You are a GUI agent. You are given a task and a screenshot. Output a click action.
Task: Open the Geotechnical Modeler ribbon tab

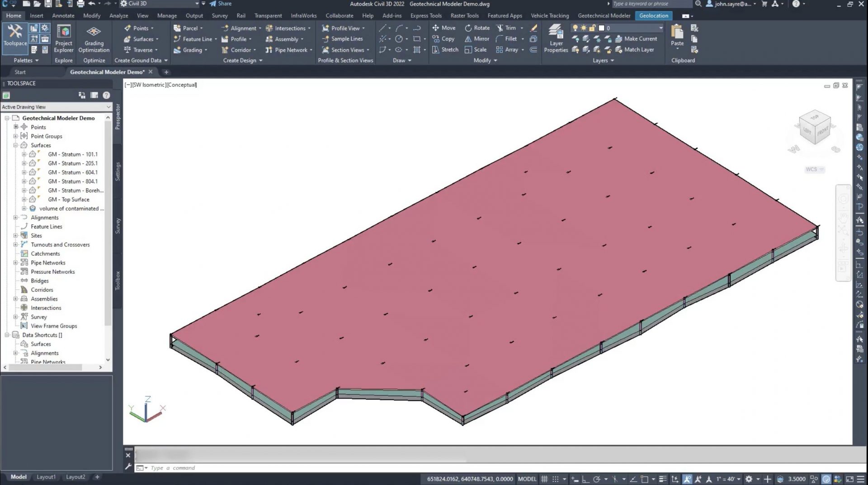[604, 15]
